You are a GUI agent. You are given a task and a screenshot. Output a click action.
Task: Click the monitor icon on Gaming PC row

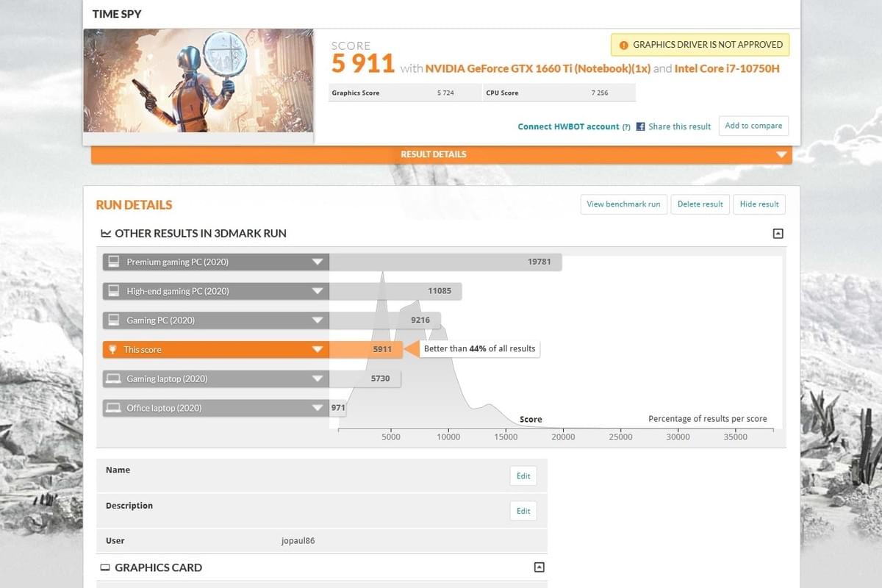click(114, 320)
